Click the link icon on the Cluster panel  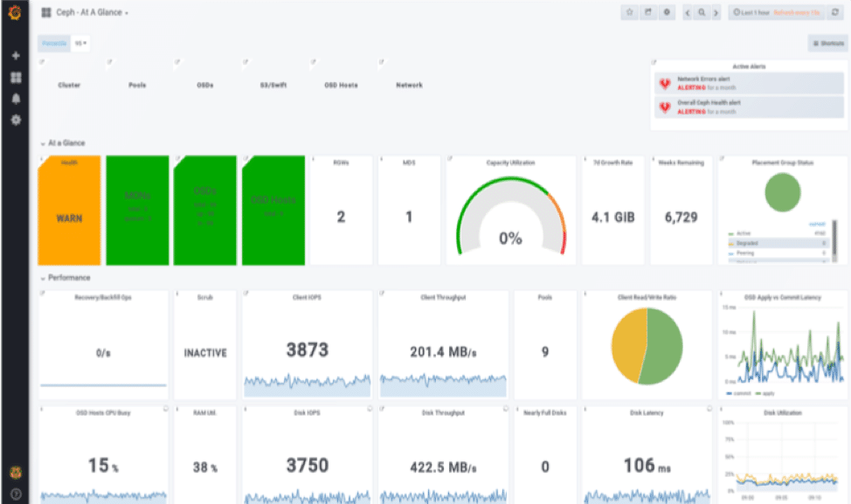(42, 62)
